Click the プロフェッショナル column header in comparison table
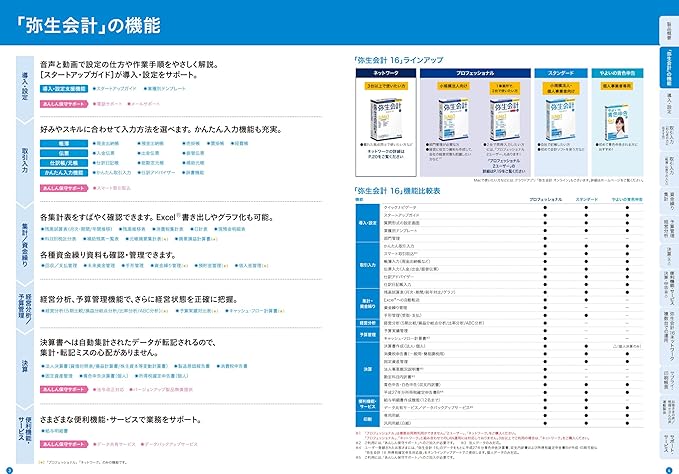 coord(546,200)
